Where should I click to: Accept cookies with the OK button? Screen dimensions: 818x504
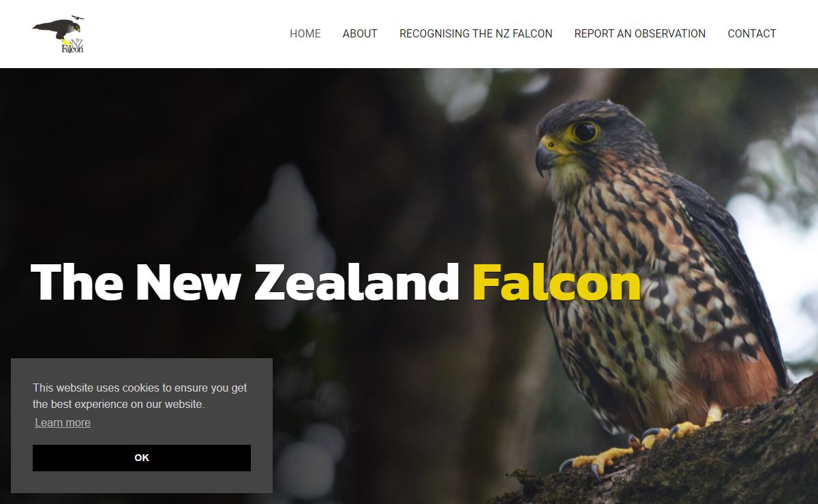point(142,458)
